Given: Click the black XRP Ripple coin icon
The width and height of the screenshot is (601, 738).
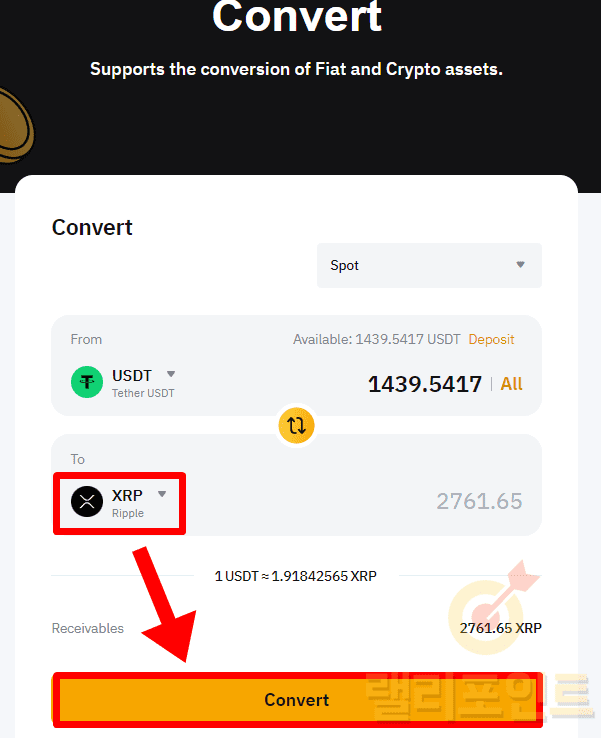Looking at the screenshot, I should (87, 502).
